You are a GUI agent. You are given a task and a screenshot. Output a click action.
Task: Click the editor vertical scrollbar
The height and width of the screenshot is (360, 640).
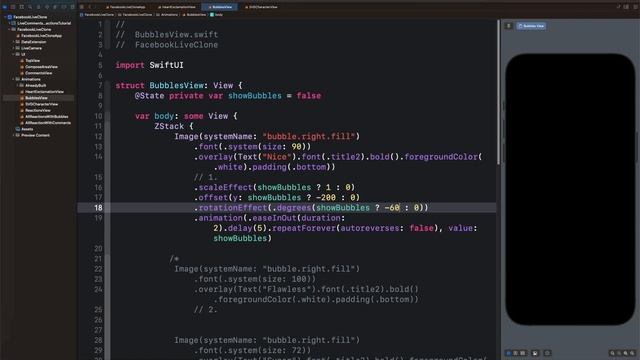coord(498,92)
